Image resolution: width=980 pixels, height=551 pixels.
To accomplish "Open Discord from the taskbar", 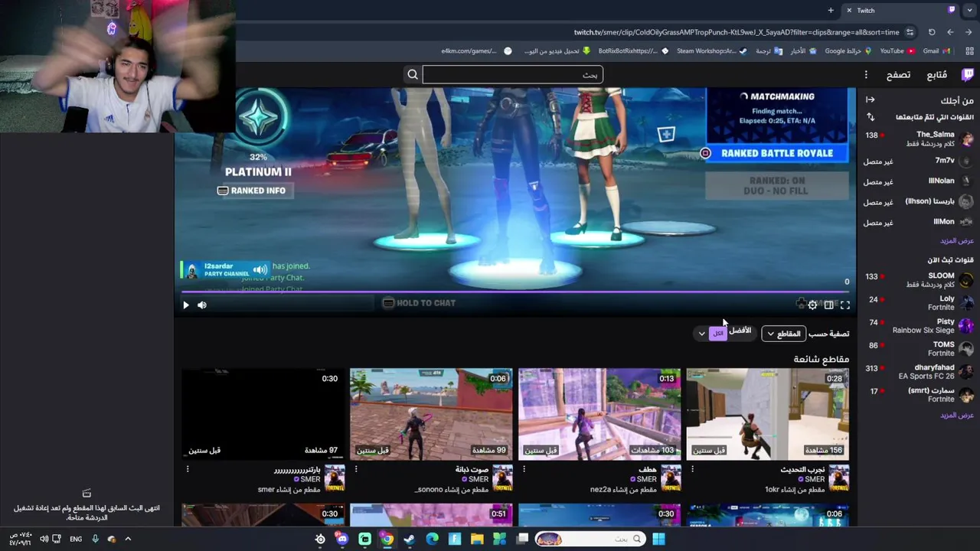I will (x=342, y=539).
